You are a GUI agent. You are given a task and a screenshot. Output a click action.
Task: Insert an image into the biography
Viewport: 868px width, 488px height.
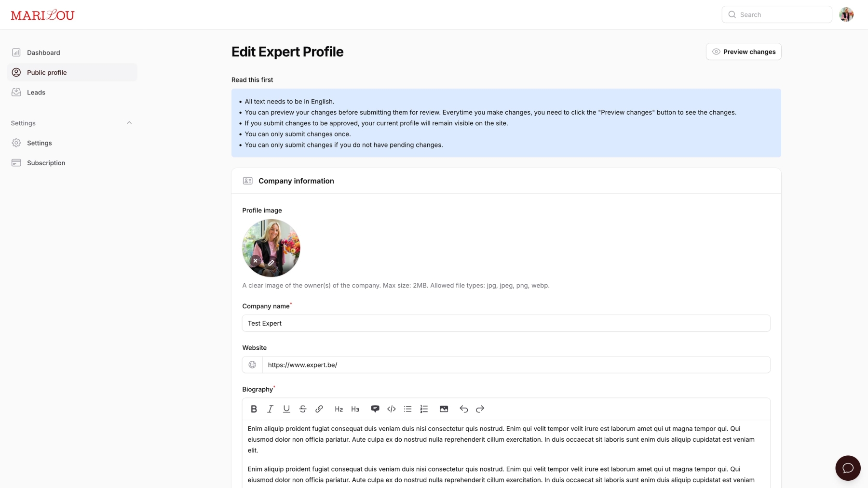click(x=444, y=409)
